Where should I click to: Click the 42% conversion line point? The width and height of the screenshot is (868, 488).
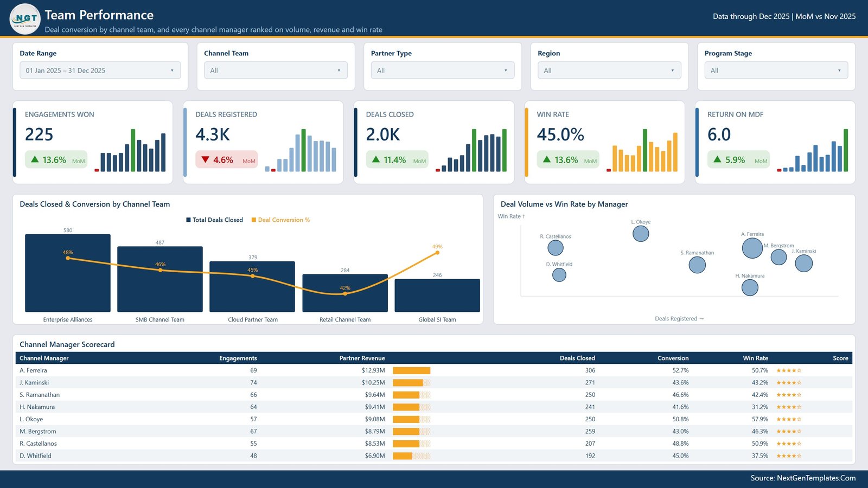click(345, 294)
